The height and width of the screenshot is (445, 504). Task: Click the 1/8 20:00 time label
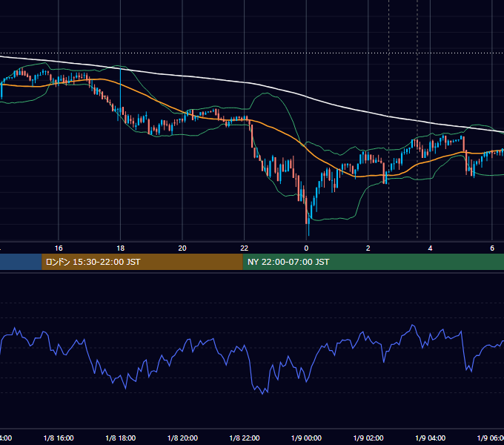pyautogui.click(x=182, y=438)
